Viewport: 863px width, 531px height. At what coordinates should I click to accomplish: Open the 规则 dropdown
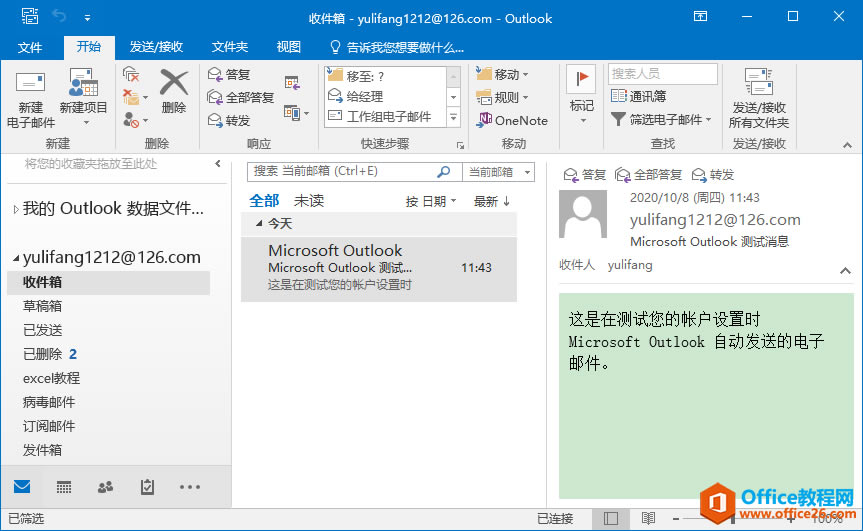tap(502, 97)
